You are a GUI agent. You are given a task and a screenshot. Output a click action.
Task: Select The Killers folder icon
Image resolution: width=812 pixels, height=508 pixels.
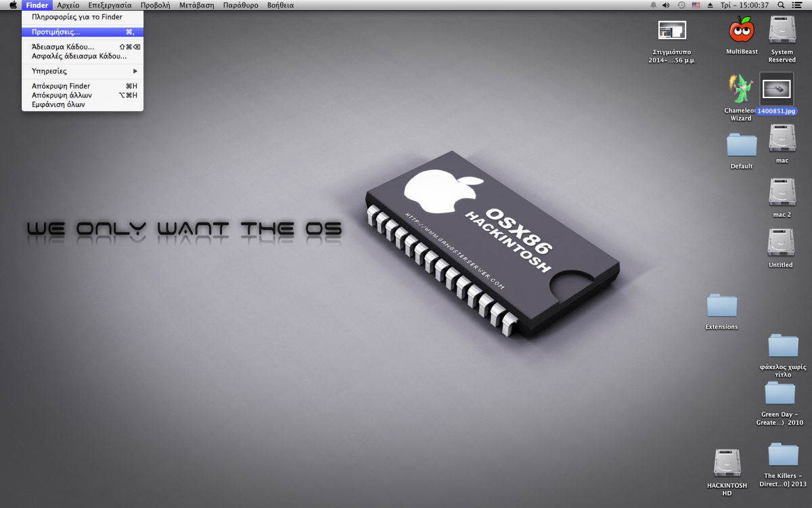point(784,454)
